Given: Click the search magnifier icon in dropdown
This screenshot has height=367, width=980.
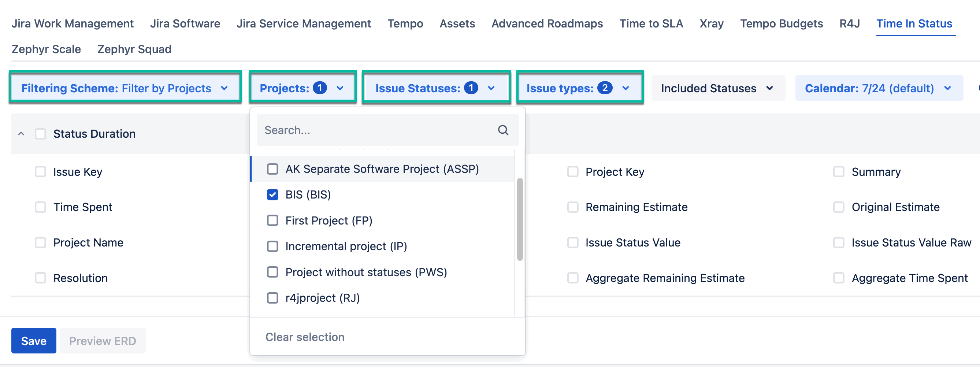Looking at the screenshot, I should pyautogui.click(x=503, y=130).
